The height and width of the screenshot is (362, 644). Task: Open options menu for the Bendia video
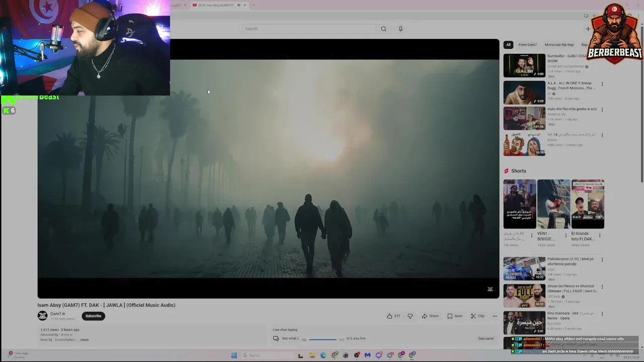(x=602, y=135)
